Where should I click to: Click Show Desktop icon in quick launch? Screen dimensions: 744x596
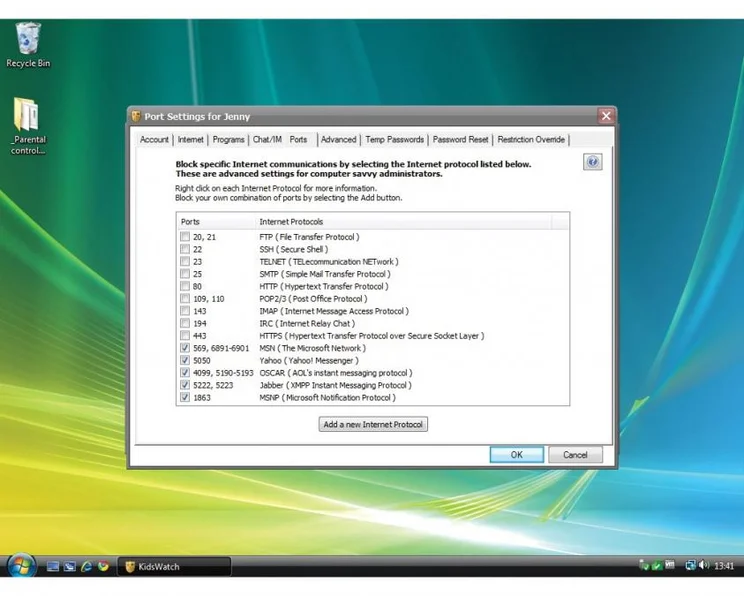53,567
